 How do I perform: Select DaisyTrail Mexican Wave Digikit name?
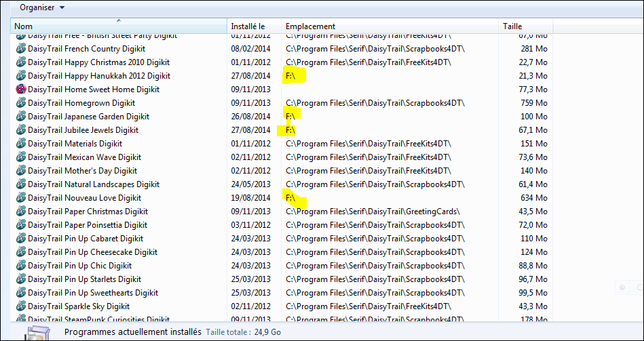pos(85,157)
